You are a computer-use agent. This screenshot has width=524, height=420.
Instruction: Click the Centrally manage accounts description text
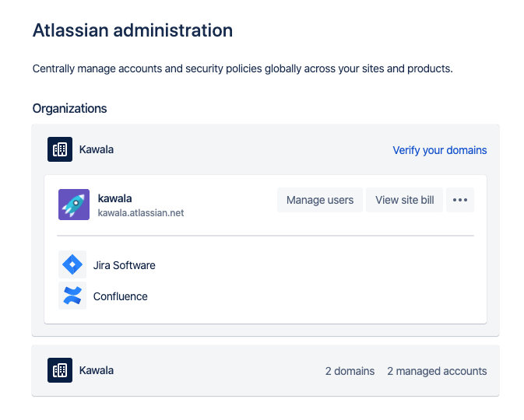pyautogui.click(x=243, y=68)
